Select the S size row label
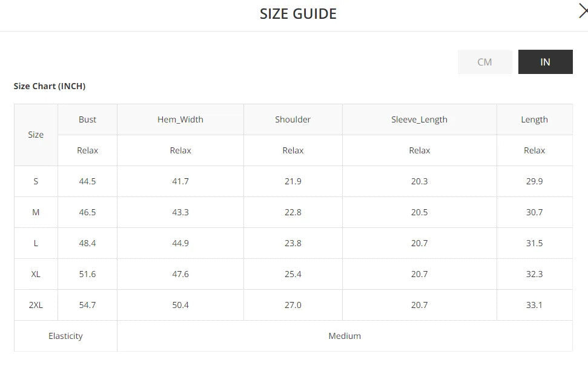Screen dimensions: 588x365 click(x=36, y=181)
